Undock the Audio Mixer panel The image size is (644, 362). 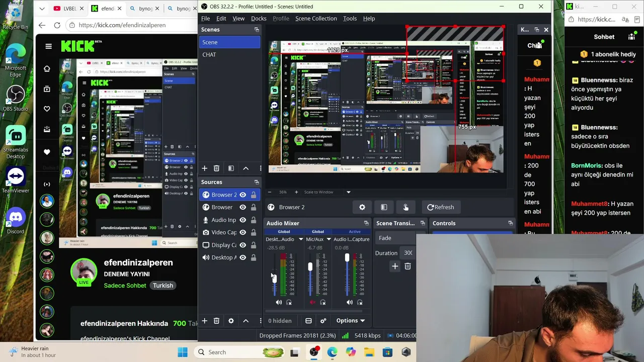[366, 223]
